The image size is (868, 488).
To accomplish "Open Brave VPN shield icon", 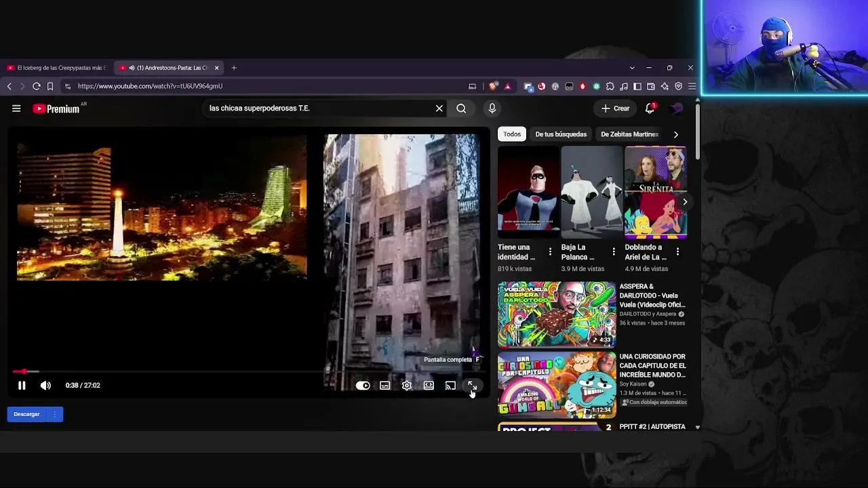I will 678,86.
